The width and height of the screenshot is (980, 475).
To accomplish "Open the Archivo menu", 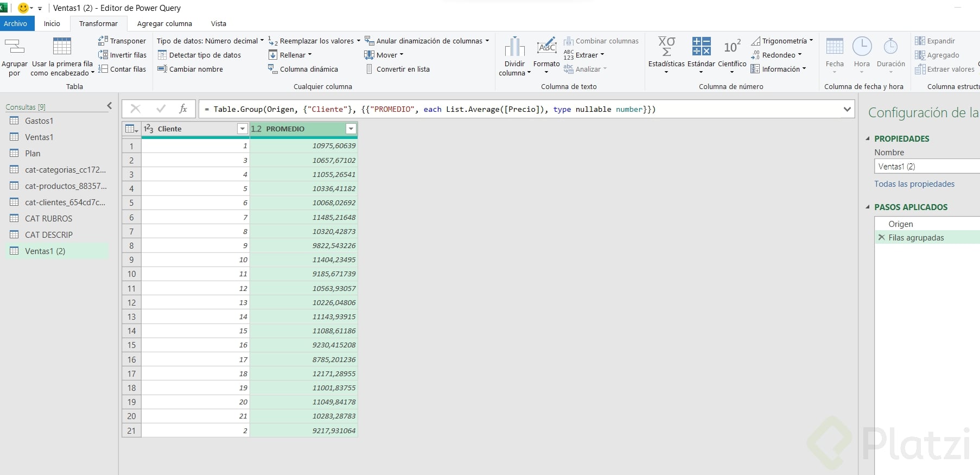I will pos(16,23).
